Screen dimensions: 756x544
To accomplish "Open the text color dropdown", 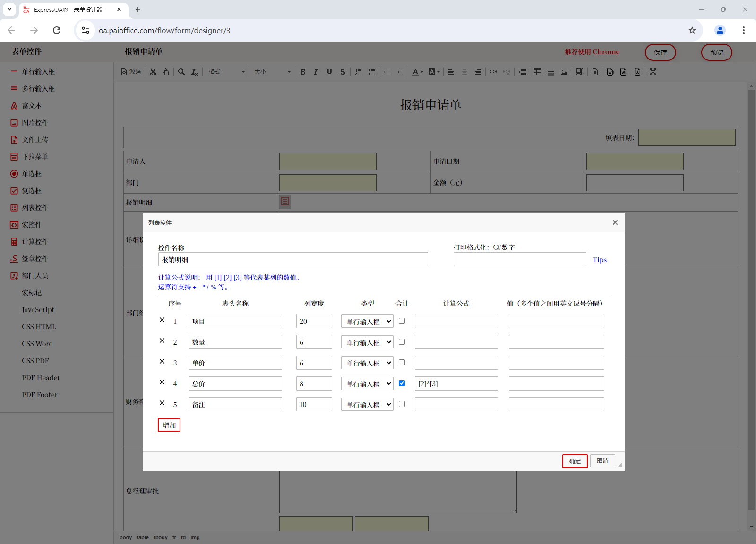I will click(418, 72).
